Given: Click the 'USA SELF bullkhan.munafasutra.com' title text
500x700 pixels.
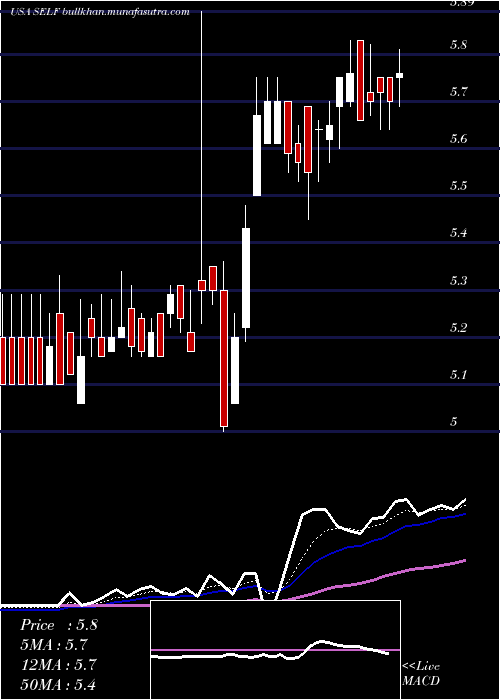Looking at the screenshot, I should click(x=100, y=12).
